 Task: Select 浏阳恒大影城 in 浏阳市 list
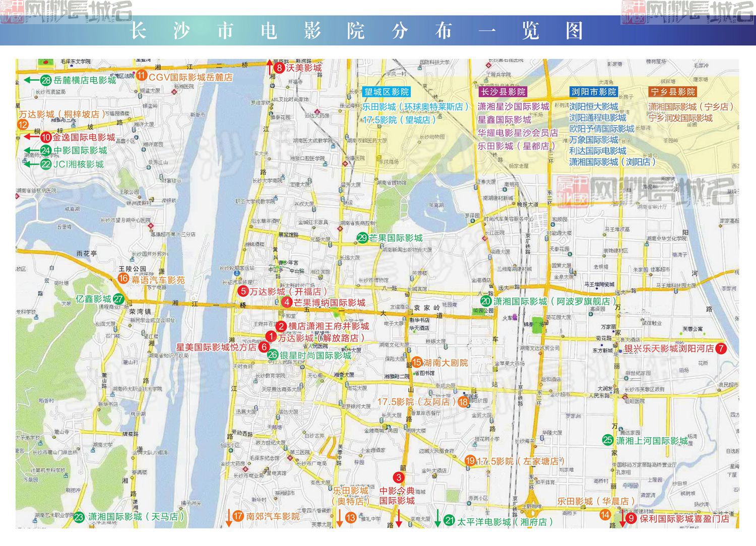[x=594, y=107]
